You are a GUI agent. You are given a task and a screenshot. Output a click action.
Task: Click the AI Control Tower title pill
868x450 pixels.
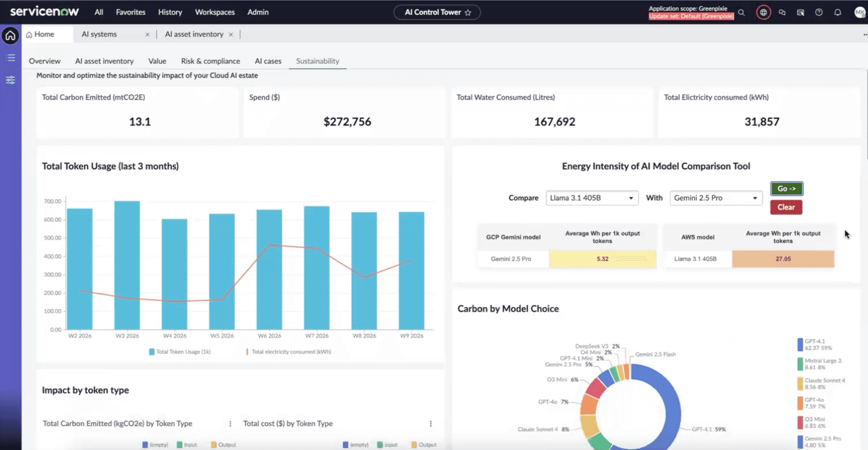point(437,12)
